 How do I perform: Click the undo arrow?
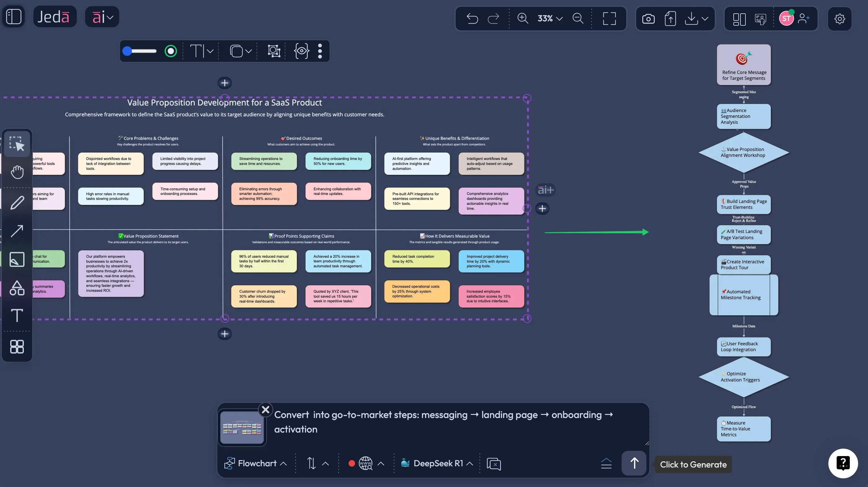tap(472, 19)
